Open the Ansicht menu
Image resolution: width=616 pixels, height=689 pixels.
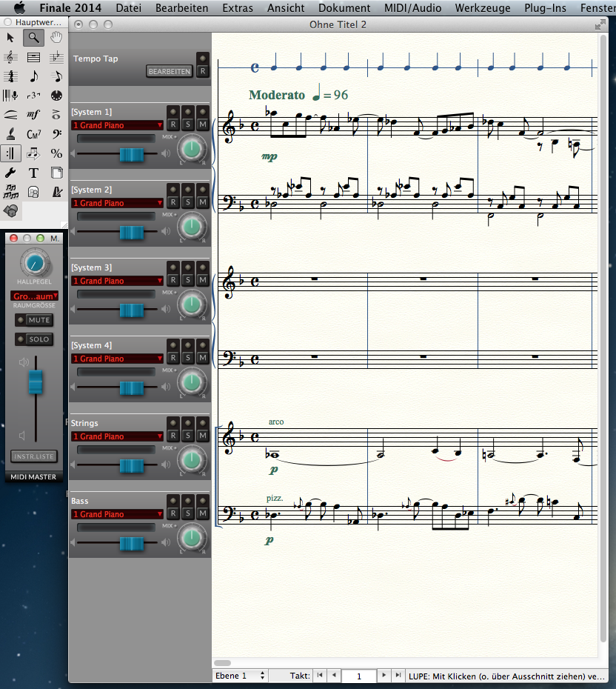pyautogui.click(x=286, y=8)
